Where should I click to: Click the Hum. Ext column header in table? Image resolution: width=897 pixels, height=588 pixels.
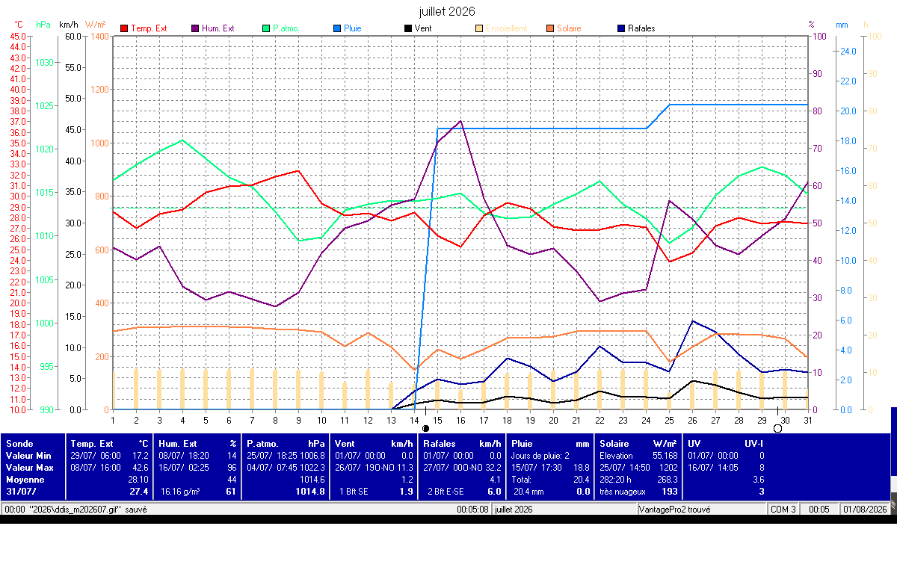tap(177, 443)
